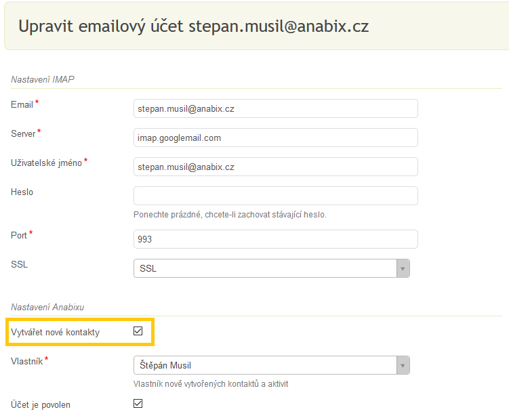Click the Vlastník label
The width and height of the screenshot is (509, 420).
(x=27, y=361)
